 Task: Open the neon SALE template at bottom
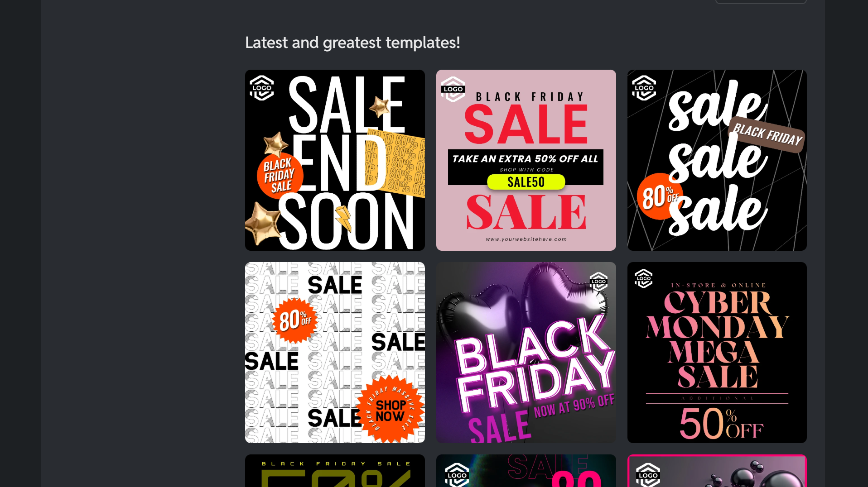[x=526, y=471]
